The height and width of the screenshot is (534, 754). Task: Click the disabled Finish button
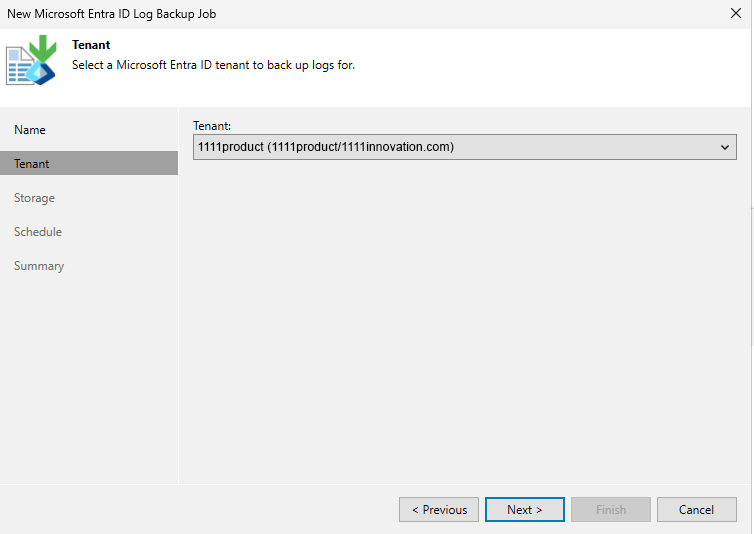click(611, 509)
